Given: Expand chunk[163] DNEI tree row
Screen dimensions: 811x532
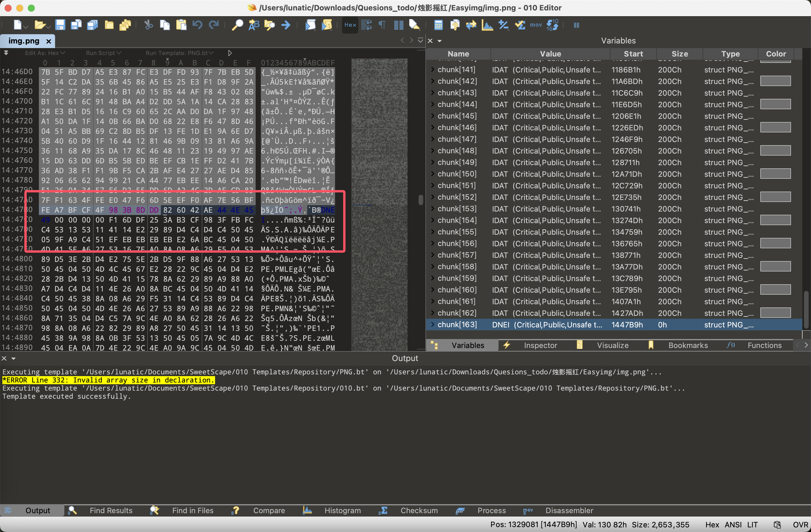Looking at the screenshot, I should [x=433, y=325].
